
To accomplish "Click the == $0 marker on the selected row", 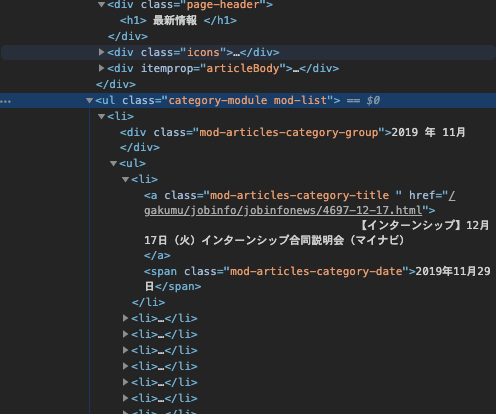I will point(363,100).
